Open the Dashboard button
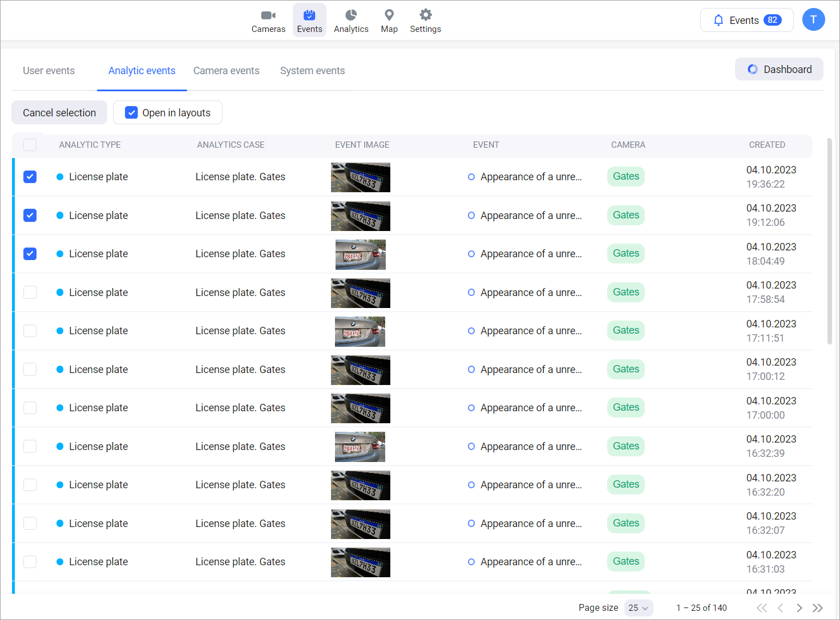Viewport: 840px width, 620px height. pos(779,70)
